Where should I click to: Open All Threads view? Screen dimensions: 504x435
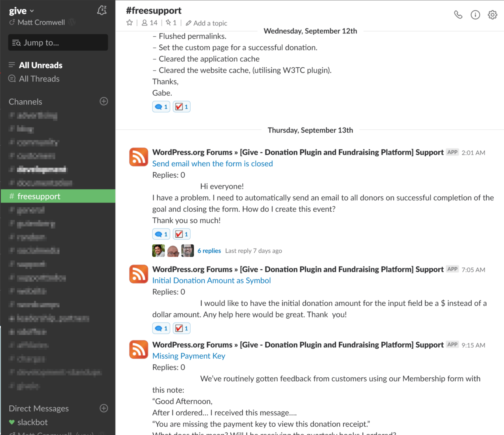[x=39, y=79]
